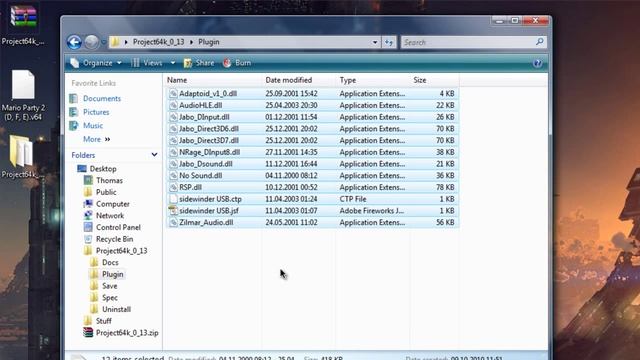Open the Help question mark icon
This screenshot has width=640, height=360.
(537, 63)
